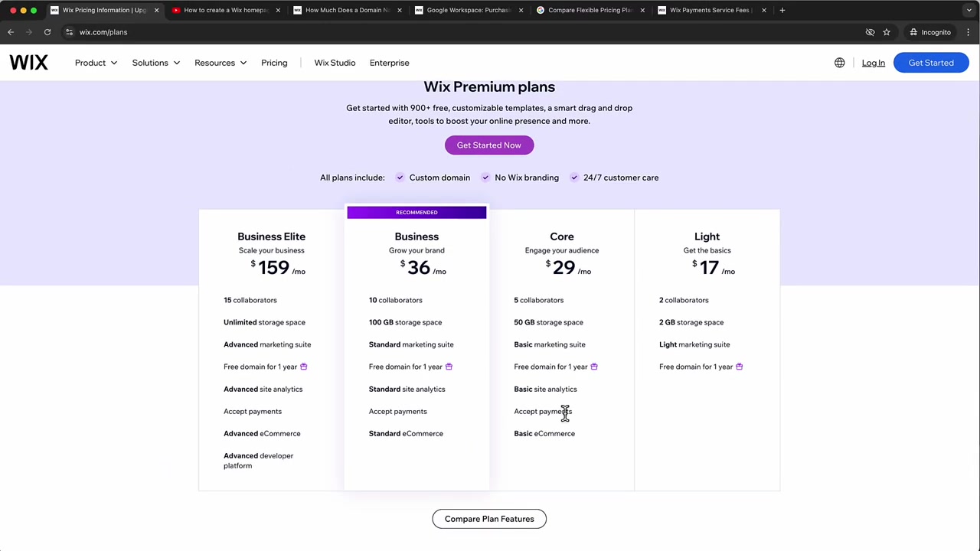The height and width of the screenshot is (551, 980).
Task: Click the $29 /mo price
Action: tap(568, 267)
